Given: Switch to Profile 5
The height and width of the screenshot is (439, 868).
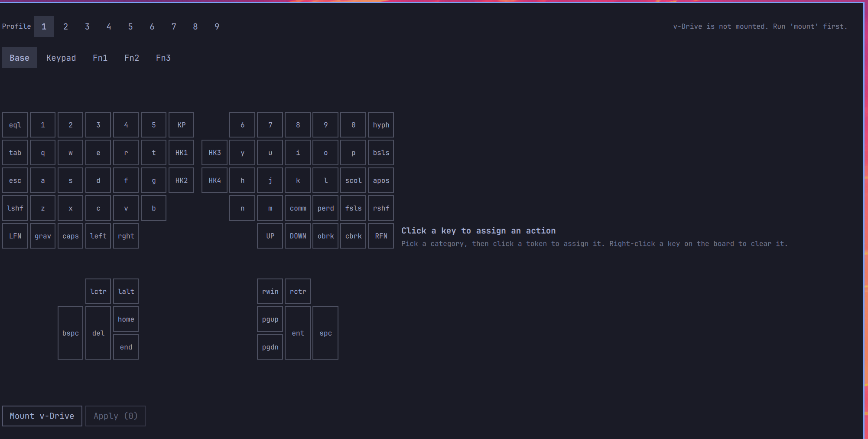Looking at the screenshot, I should point(130,26).
